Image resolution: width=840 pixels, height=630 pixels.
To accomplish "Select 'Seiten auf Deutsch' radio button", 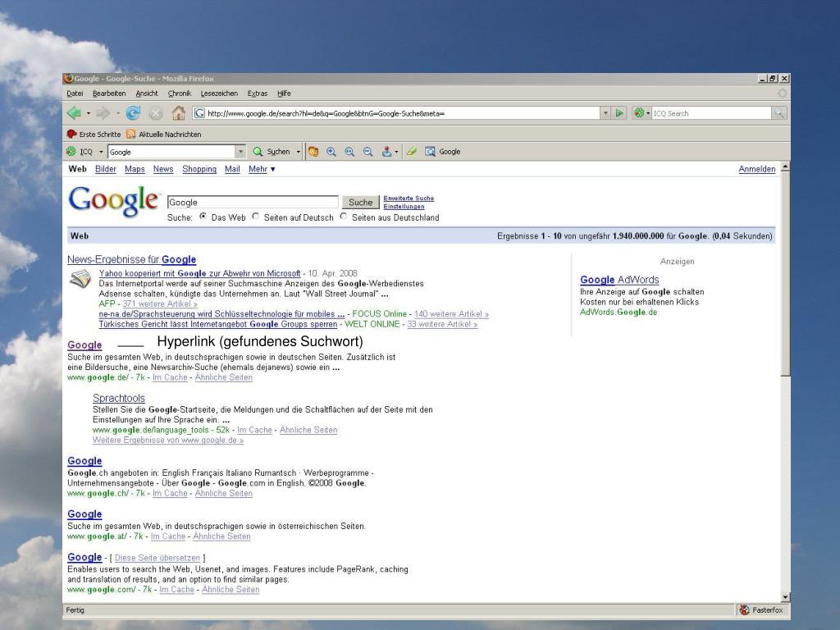I will 256,217.
